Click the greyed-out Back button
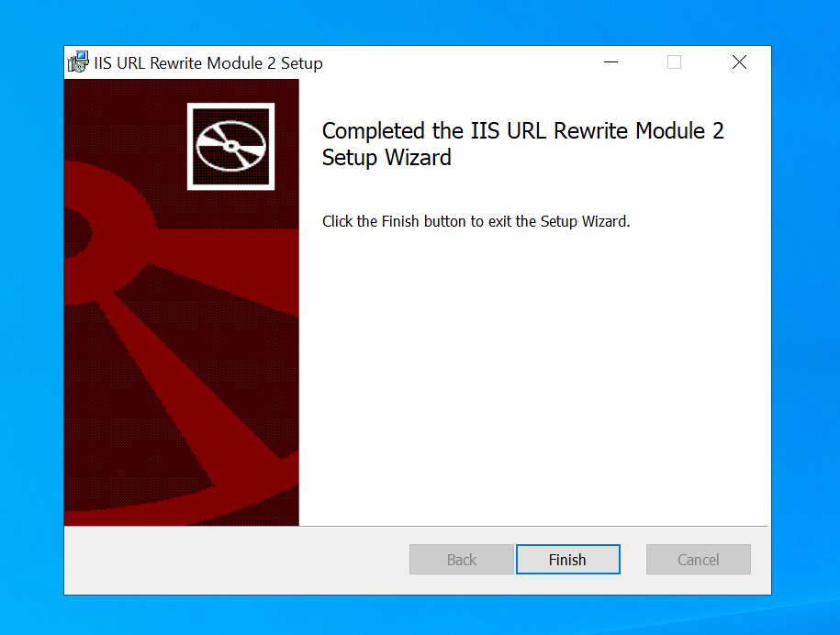This screenshot has width=840, height=635. 461,560
